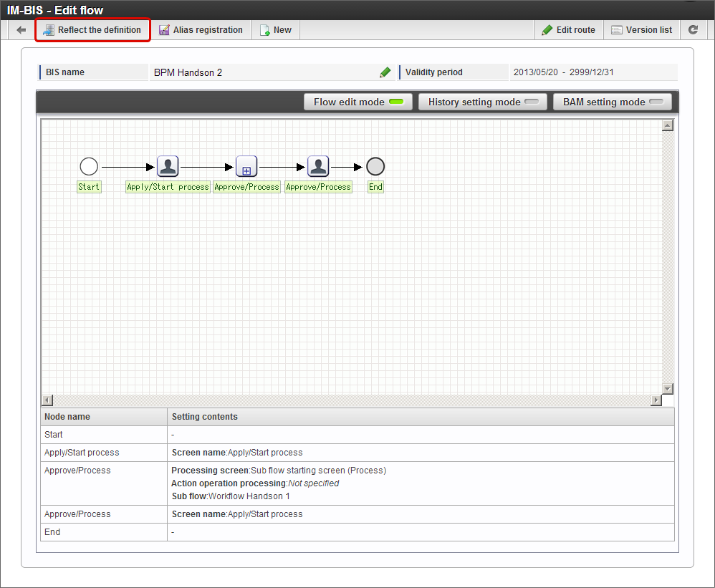
Task: Click the Validity period label
Action: (433, 72)
